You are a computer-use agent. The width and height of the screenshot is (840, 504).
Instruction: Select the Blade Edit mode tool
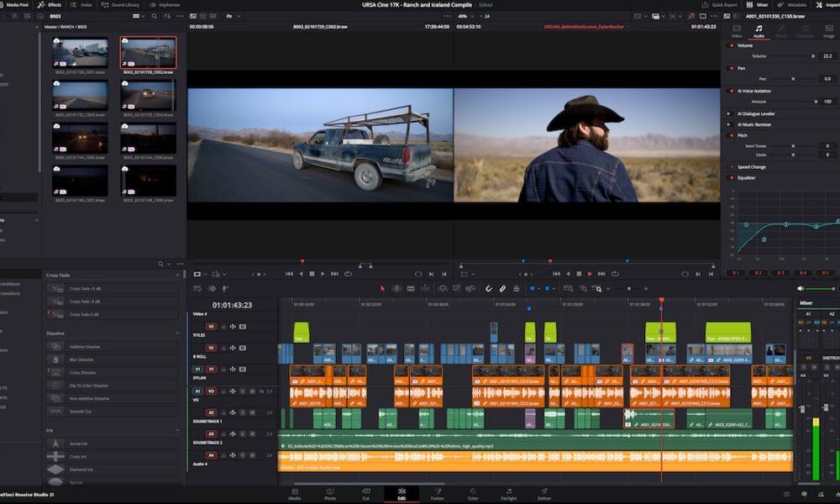click(411, 288)
